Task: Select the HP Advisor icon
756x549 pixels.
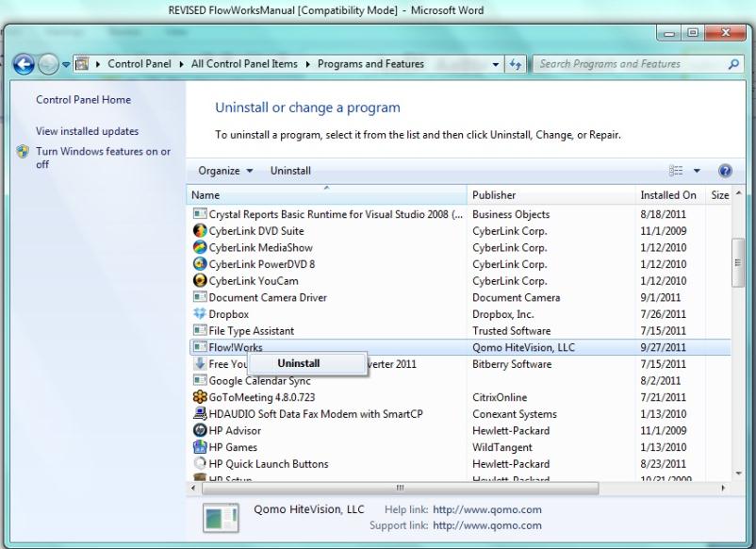Action: (x=200, y=430)
